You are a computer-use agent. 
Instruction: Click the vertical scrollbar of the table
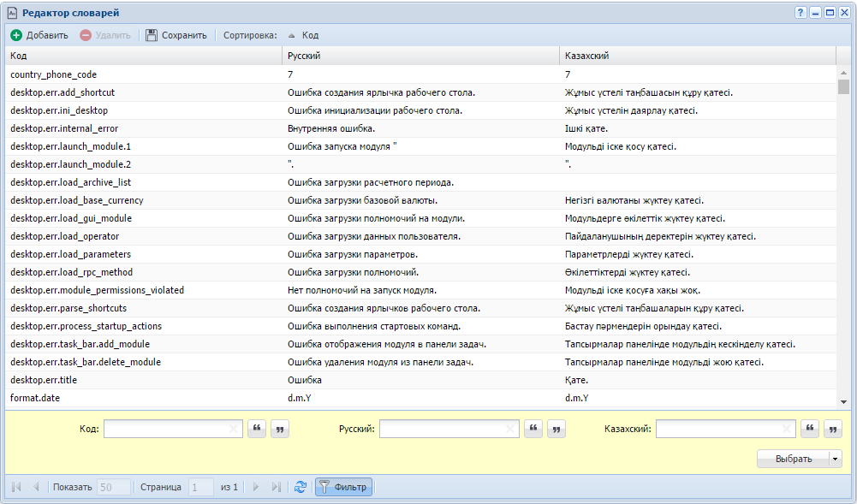843,240
